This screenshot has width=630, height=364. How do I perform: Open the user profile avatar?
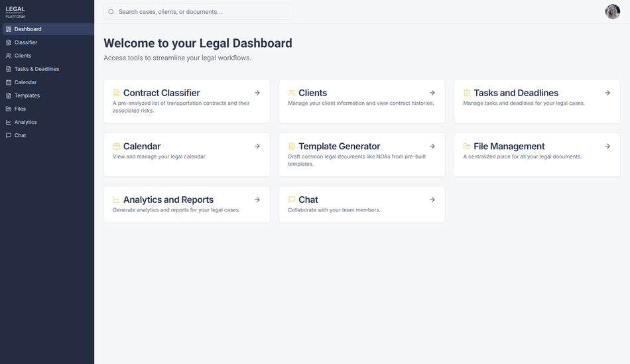[612, 11]
